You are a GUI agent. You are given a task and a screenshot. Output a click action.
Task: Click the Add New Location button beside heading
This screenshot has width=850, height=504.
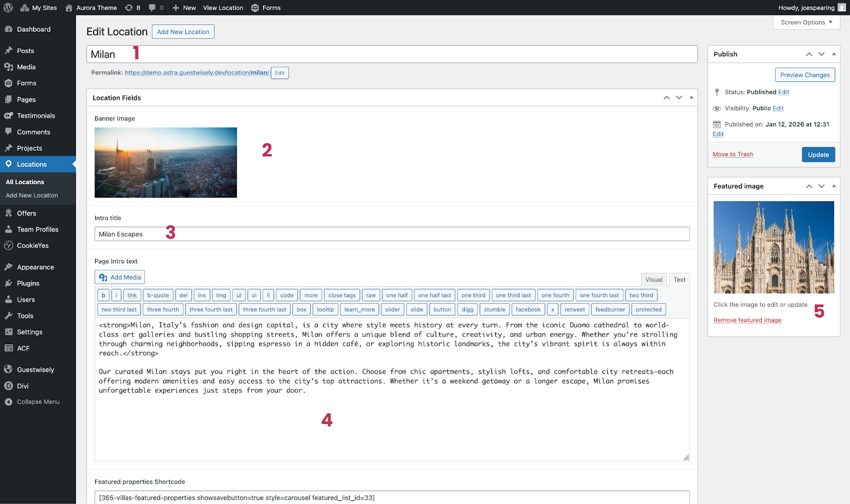(x=183, y=32)
